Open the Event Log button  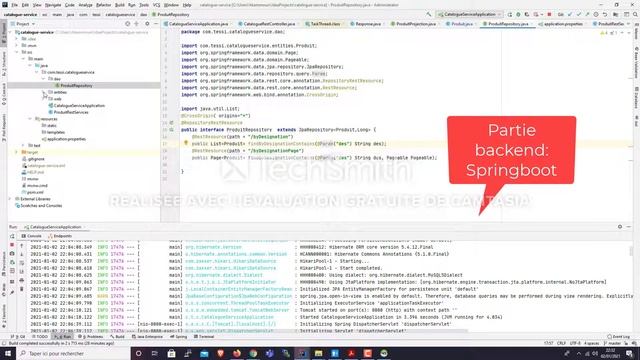[x=618, y=337]
